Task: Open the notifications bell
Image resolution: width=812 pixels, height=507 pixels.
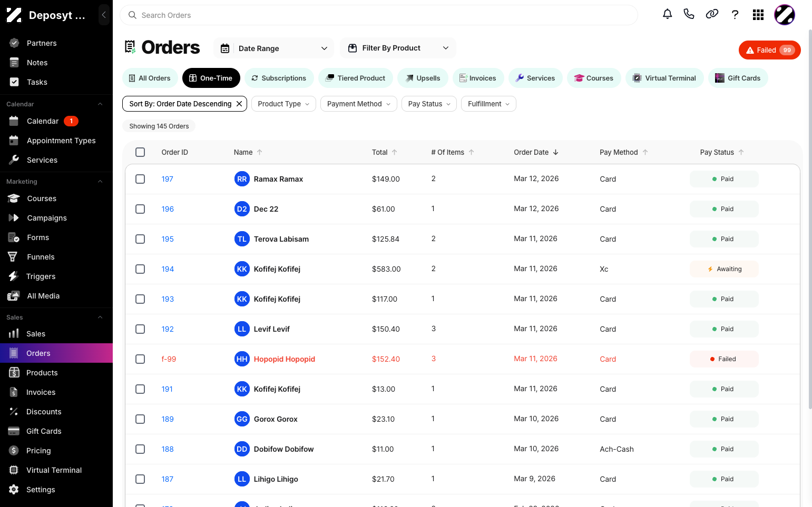Action: [667, 14]
